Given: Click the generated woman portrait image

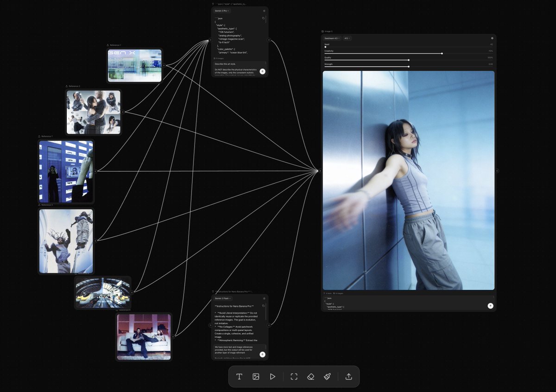Looking at the screenshot, I should click(409, 180).
